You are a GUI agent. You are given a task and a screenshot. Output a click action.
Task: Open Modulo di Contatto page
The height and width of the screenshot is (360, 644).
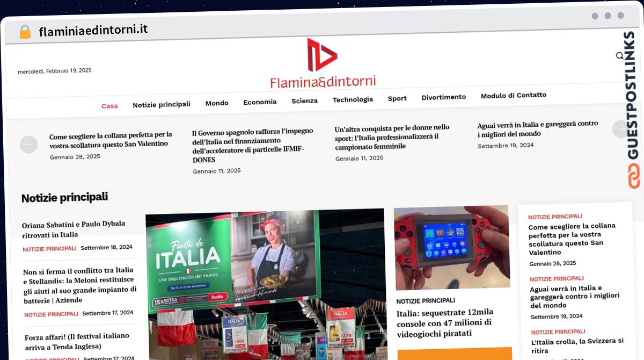click(x=514, y=95)
